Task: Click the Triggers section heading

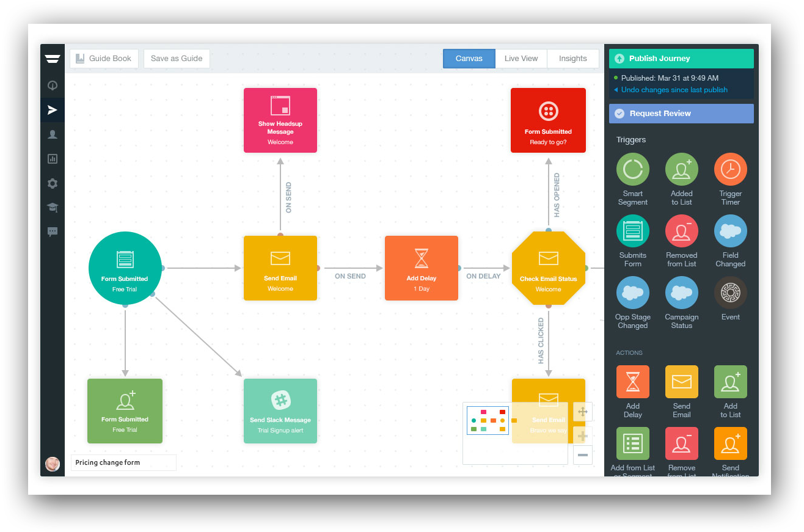Action: click(x=631, y=140)
